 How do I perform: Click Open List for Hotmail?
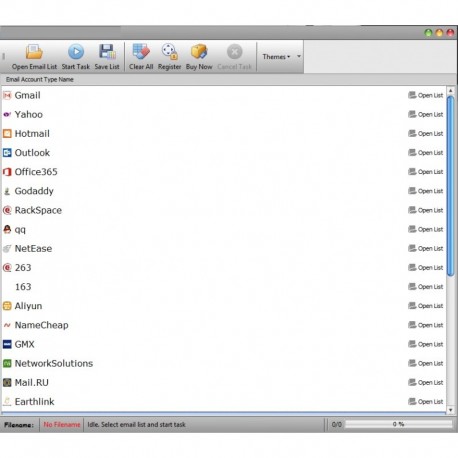pyautogui.click(x=426, y=134)
